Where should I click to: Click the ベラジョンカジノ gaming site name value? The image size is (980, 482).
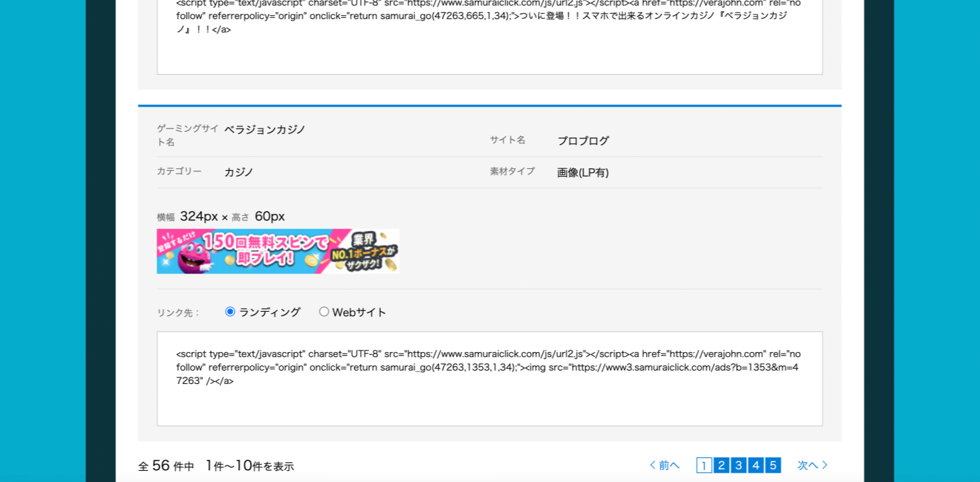pos(265,130)
